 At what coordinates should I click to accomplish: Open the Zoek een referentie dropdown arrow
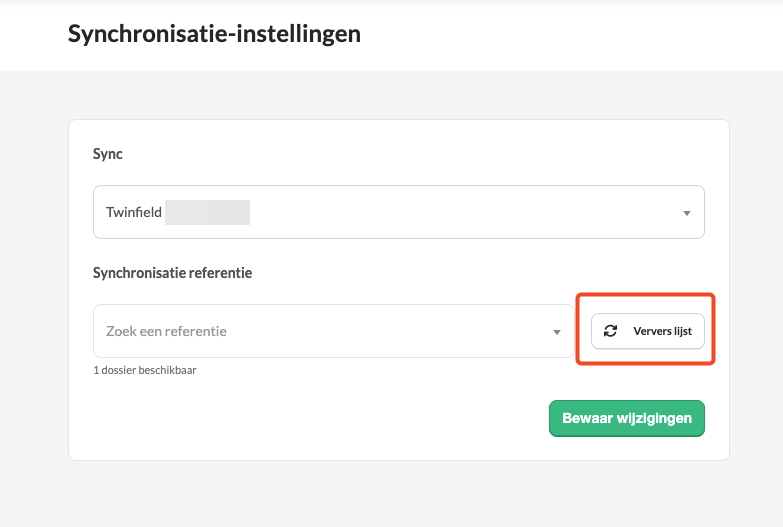point(557,332)
